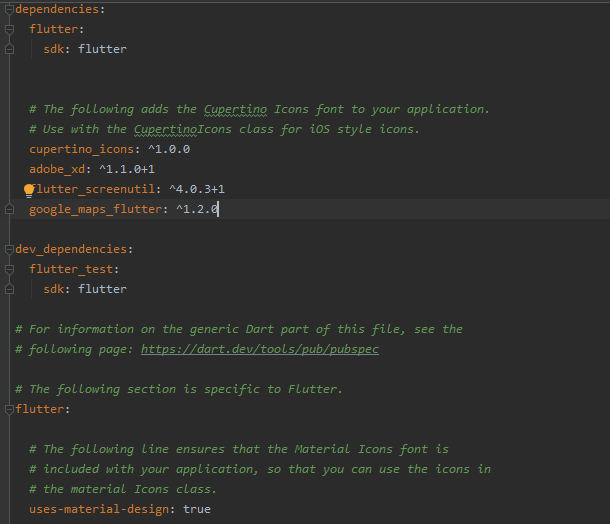Click the comment about generic Dart part
610x524 pixels.
tap(238, 329)
